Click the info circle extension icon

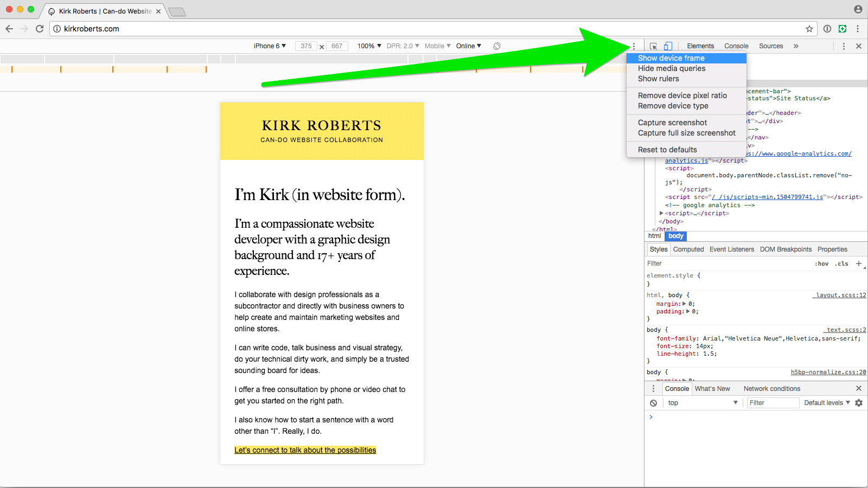(827, 29)
